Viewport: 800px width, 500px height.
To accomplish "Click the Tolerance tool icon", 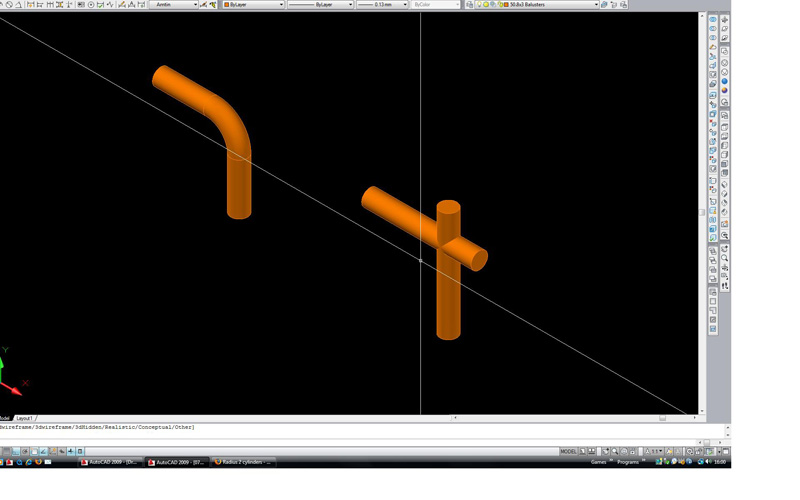I will (x=81, y=5).
